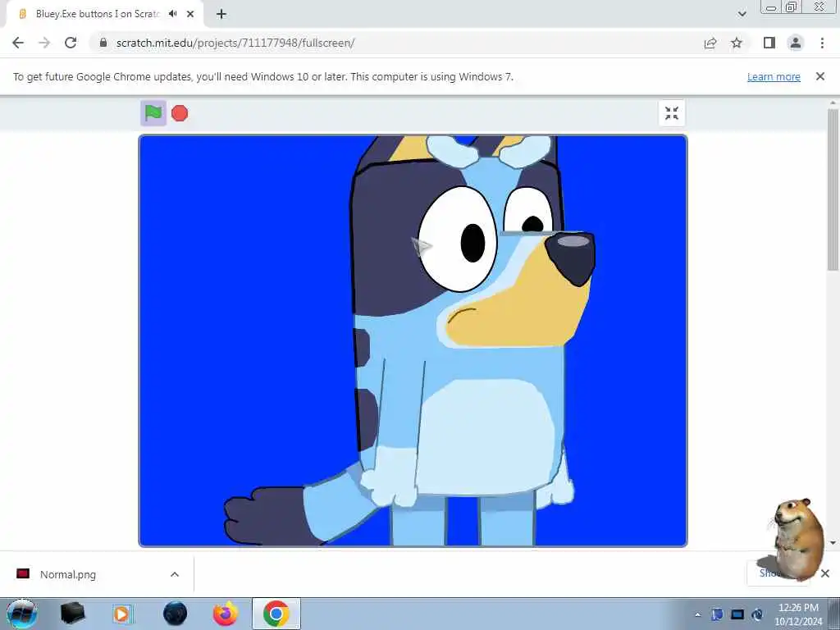The height and width of the screenshot is (630, 840).
Task: Start the project with the green flag
Action: tap(153, 113)
